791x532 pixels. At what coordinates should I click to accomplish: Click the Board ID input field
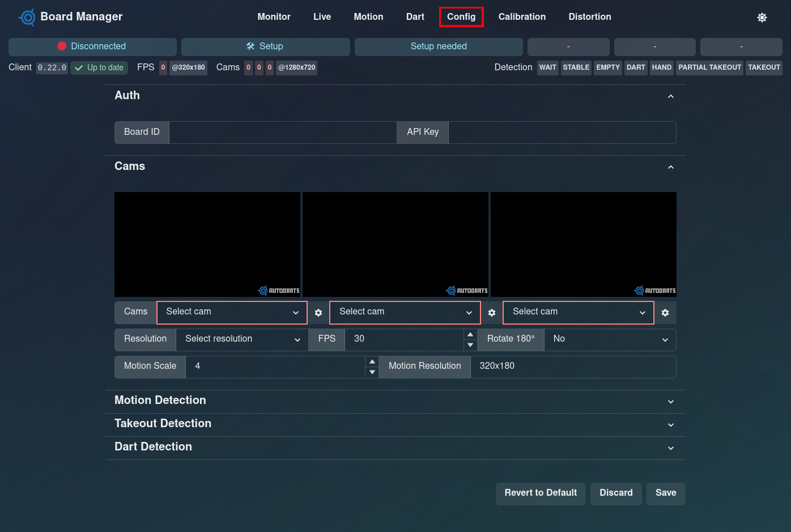point(283,133)
